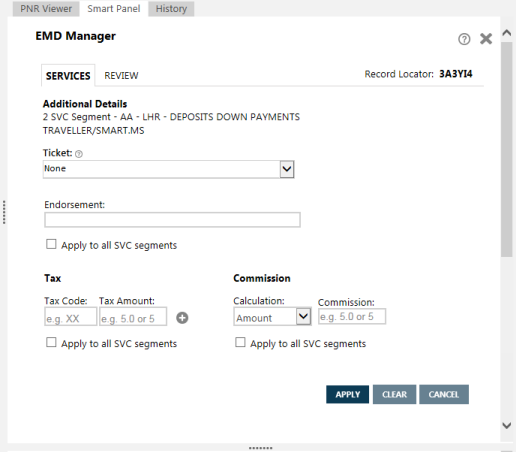
Task: Open EMD Manager help icon
Action: pyautogui.click(x=464, y=39)
